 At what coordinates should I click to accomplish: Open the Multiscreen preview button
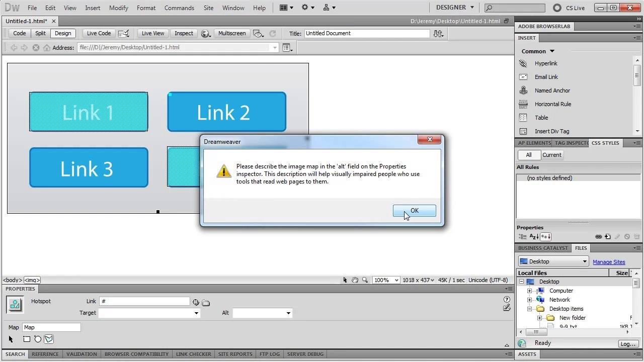[x=232, y=33]
